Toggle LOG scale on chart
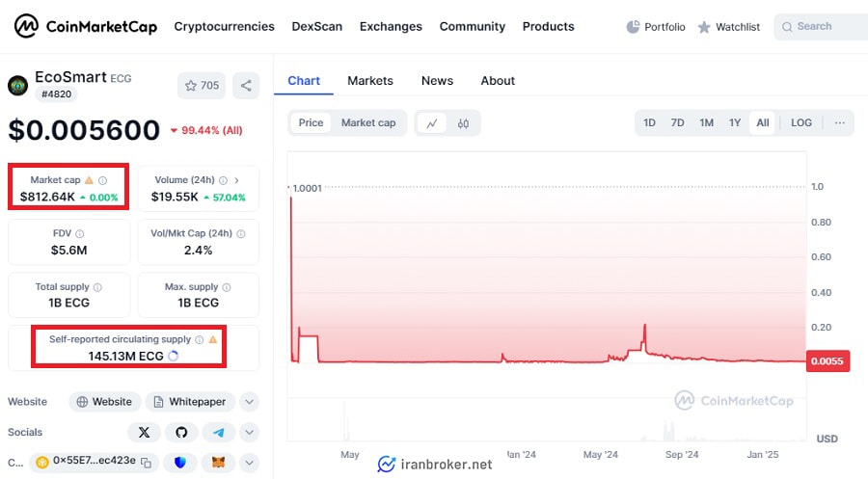Image resolution: width=868 pixels, height=479 pixels. (801, 122)
